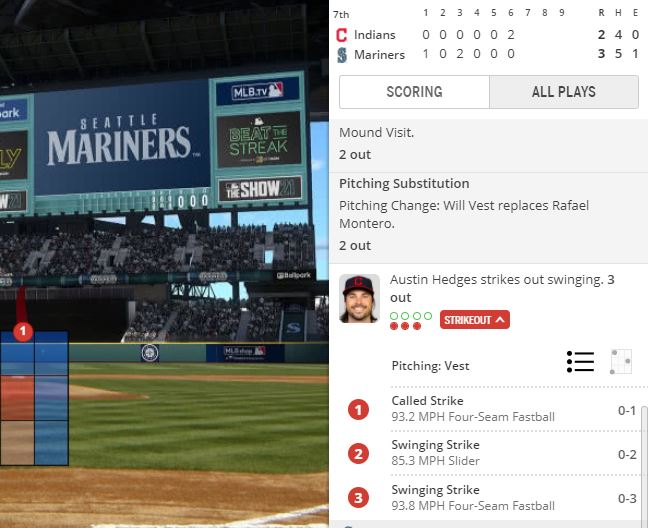Click the balls and strikes count indicator
The width and height of the screenshot is (648, 528).
411,321
